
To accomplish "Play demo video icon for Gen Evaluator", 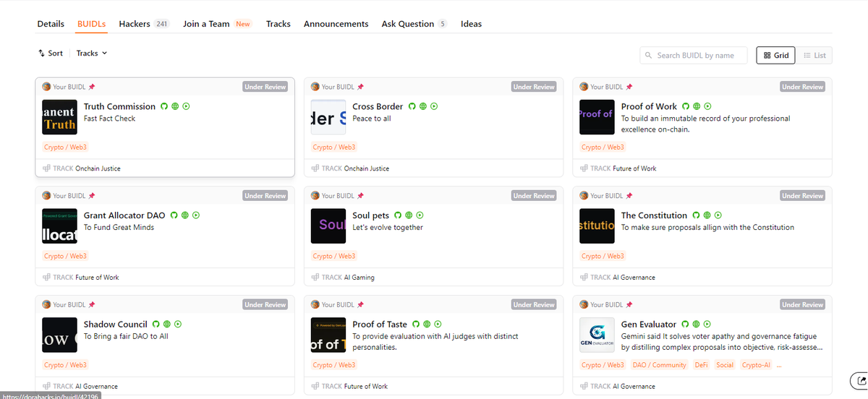I will (x=707, y=325).
